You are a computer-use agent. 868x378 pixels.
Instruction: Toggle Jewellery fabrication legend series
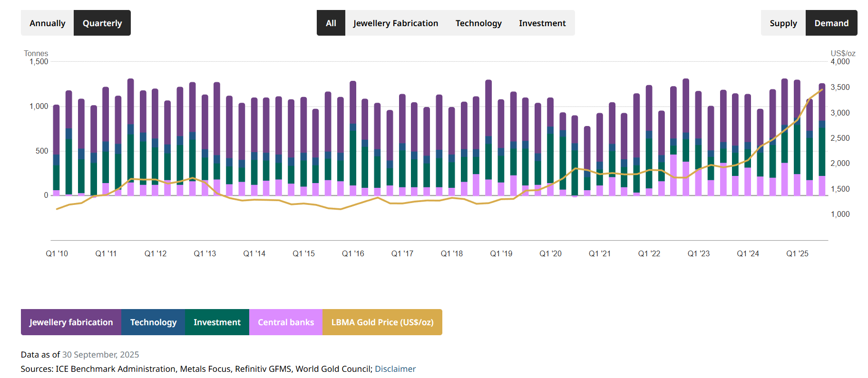pos(71,322)
